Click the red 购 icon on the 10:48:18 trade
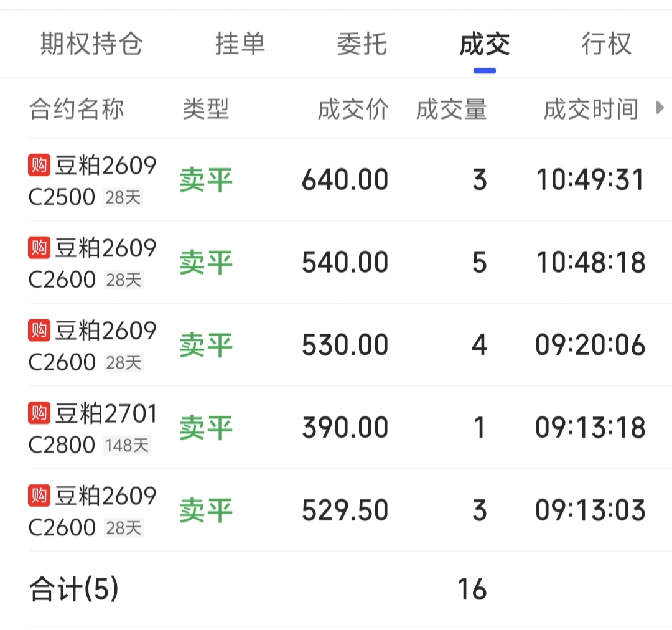Image resolution: width=672 pixels, height=630 pixels. 39,248
